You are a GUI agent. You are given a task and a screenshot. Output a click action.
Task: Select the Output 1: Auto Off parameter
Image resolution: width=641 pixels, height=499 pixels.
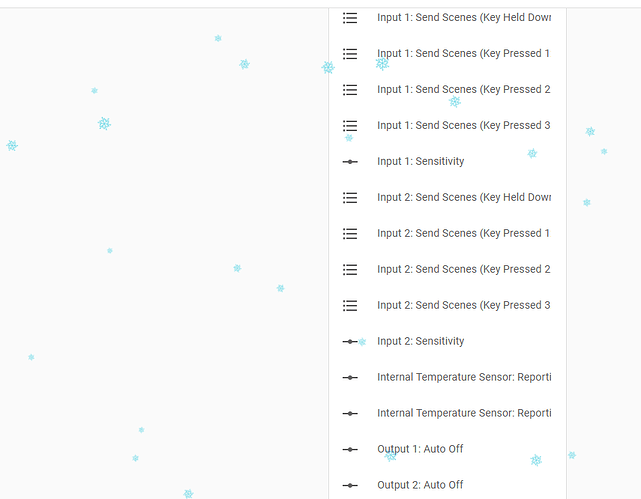420,450
